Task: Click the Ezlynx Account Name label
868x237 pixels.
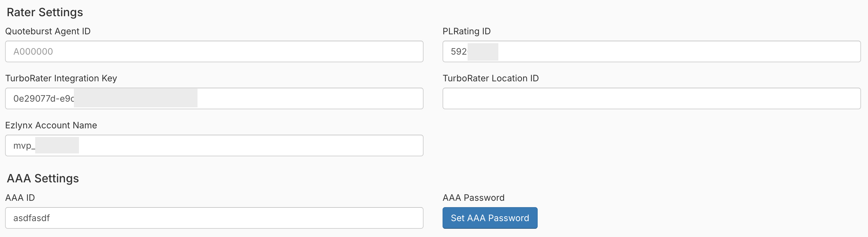Action: (x=51, y=125)
